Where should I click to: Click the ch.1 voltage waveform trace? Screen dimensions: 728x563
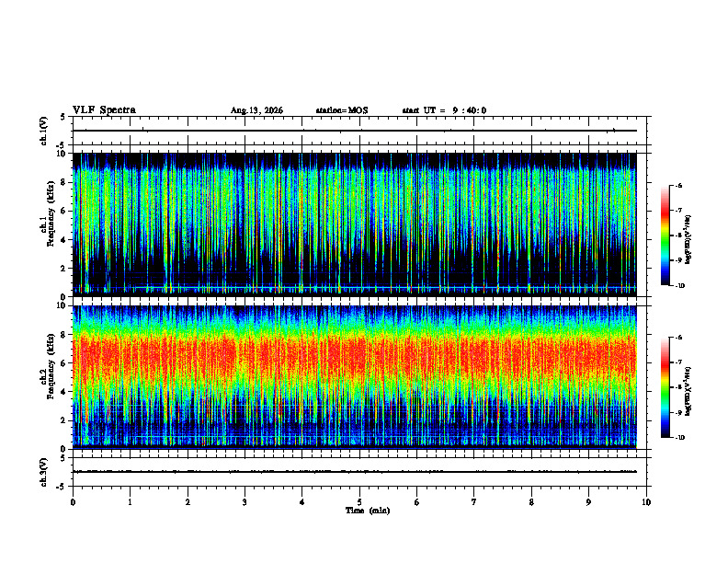(354, 131)
